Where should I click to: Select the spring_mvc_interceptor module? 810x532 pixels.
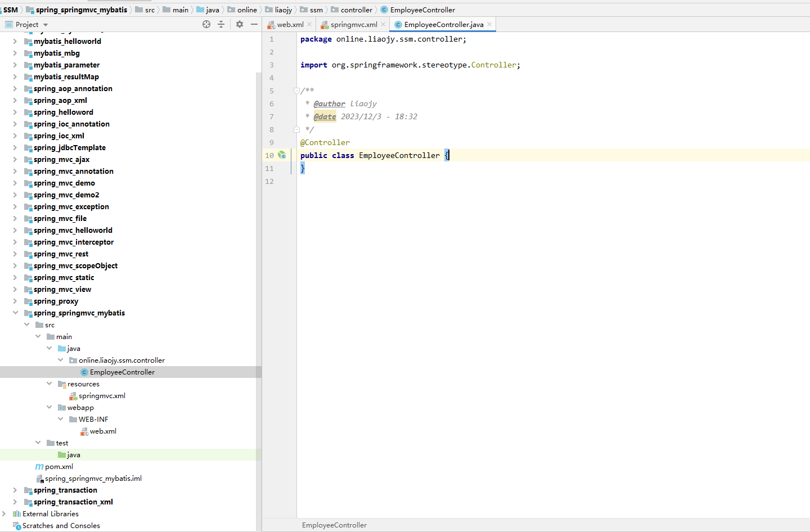coord(74,242)
